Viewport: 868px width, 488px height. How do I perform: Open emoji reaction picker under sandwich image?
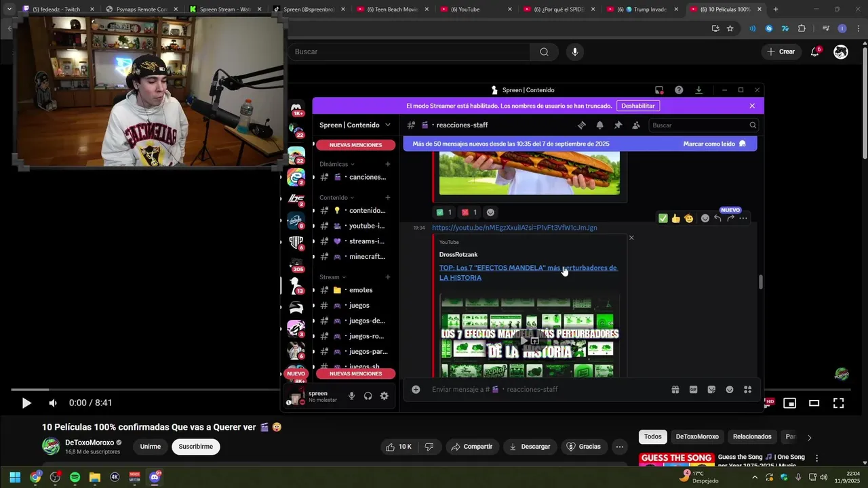point(490,212)
